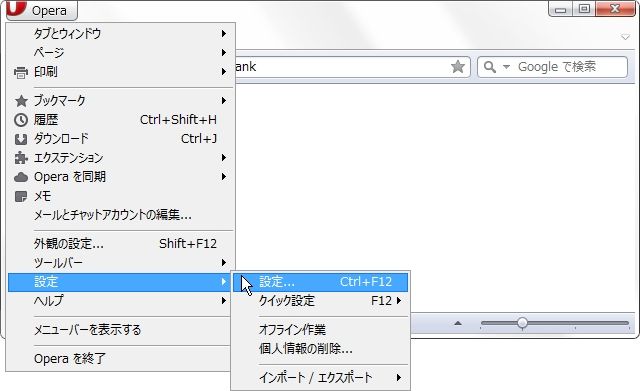Expand the ブックマーク submenu arrow

(224, 100)
